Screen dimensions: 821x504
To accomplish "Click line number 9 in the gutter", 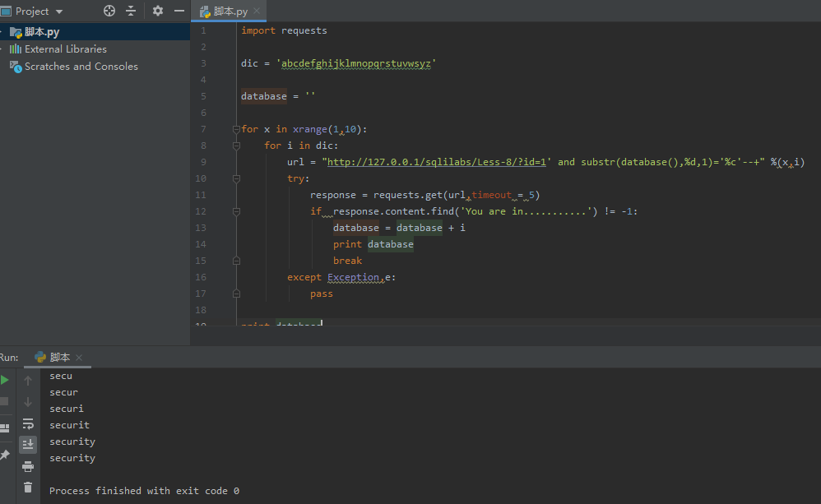I will pos(203,162).
